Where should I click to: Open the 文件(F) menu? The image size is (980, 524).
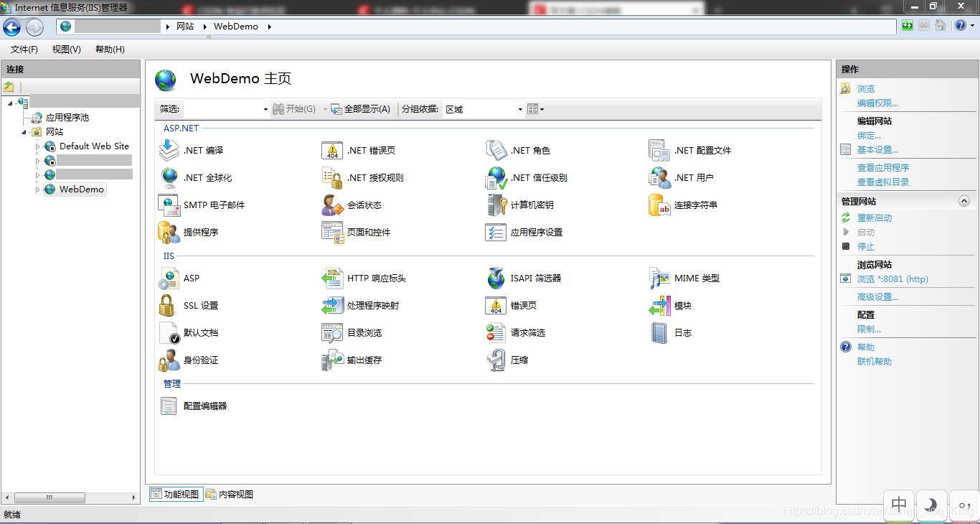[x=24, y=50]
